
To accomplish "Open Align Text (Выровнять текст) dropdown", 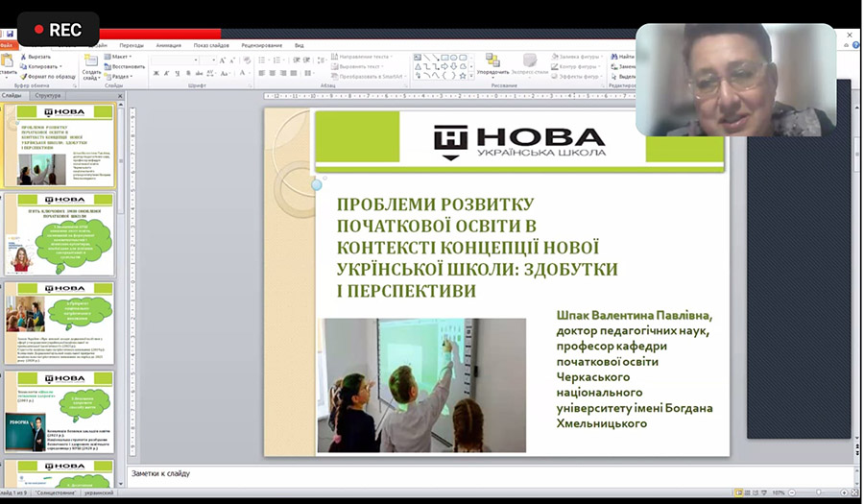I will pyautogui.click(x=356, y=66).
